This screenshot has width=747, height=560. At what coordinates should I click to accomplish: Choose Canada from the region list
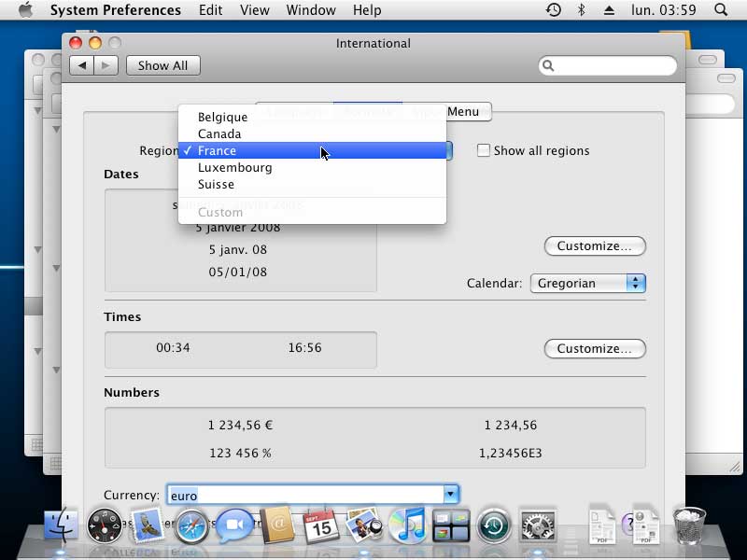(312, 133)
